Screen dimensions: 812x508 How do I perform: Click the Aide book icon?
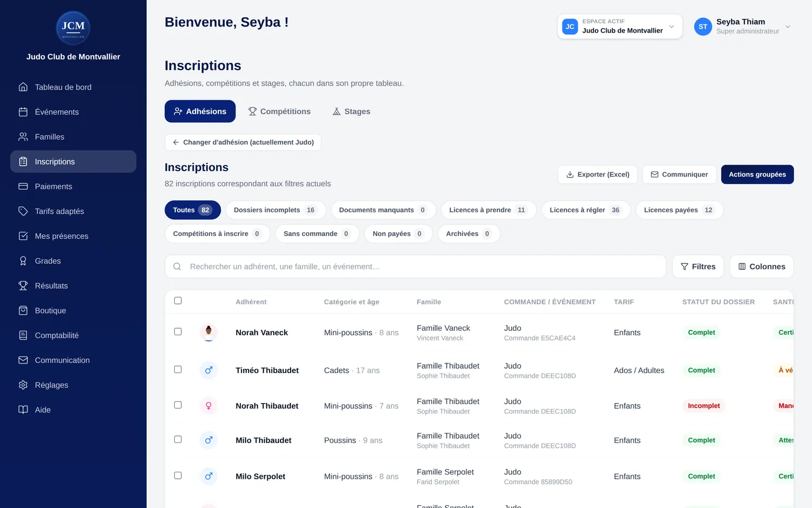[23, 410]
